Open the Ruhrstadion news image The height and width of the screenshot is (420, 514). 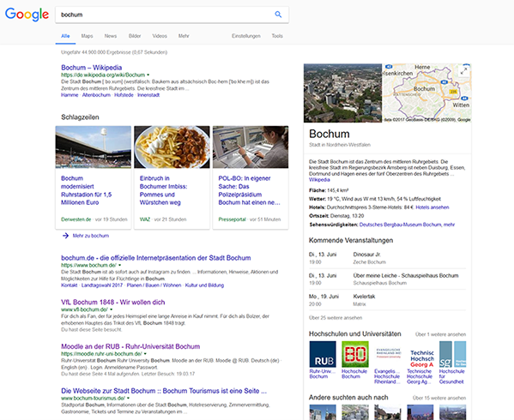[x=94, y=147]
